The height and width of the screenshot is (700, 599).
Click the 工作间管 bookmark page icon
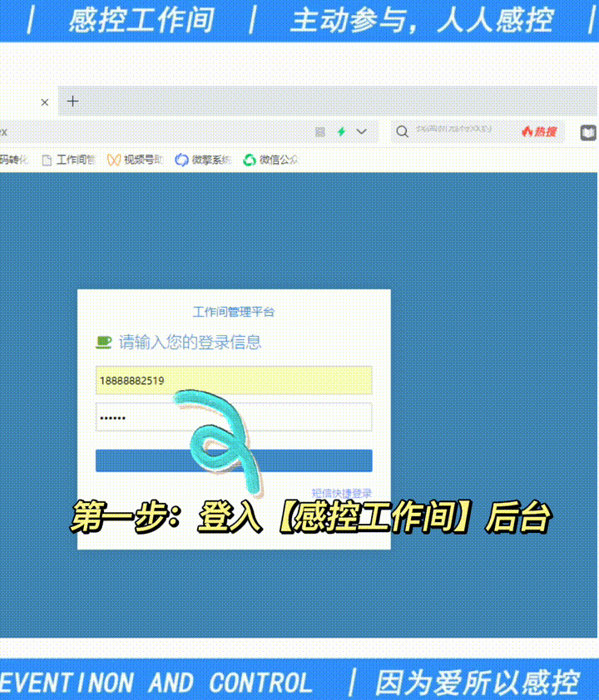47,160
